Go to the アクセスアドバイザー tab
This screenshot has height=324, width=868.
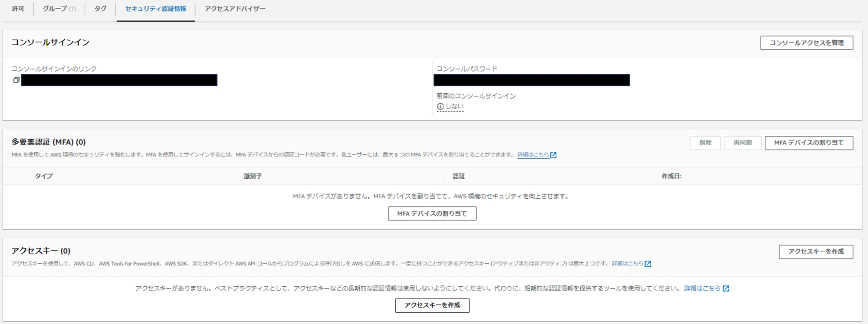pyautogui.click(x=235, y=9)
